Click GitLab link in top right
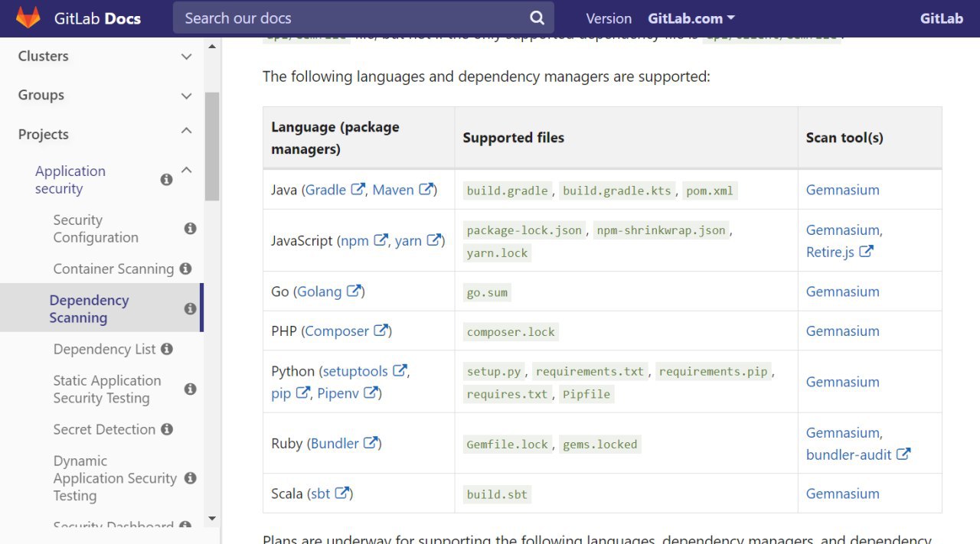The width and height of the screenshot is (980, 544). coord(941,18)
